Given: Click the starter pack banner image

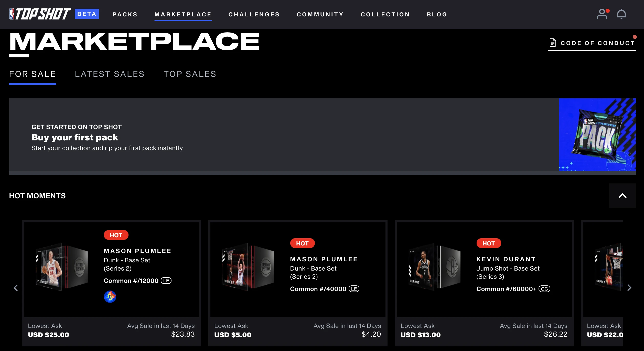Looking at the screenshot, I should 597,135.
